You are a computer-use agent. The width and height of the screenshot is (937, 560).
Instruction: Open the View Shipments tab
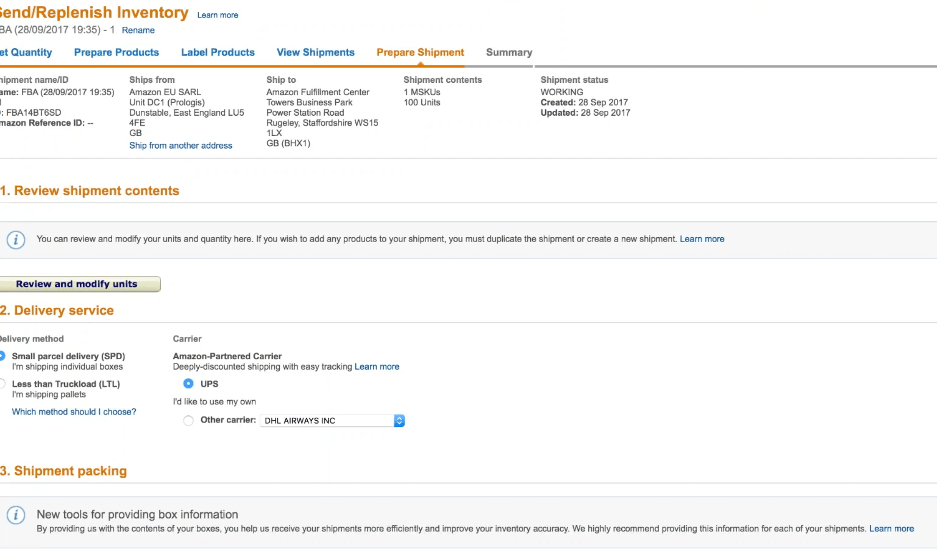315,52
